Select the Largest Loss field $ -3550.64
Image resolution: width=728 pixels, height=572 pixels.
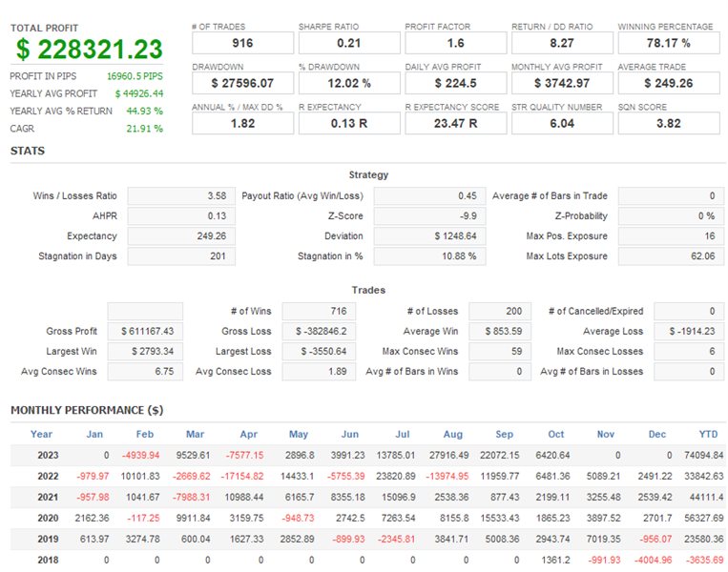tap(319, 351)
